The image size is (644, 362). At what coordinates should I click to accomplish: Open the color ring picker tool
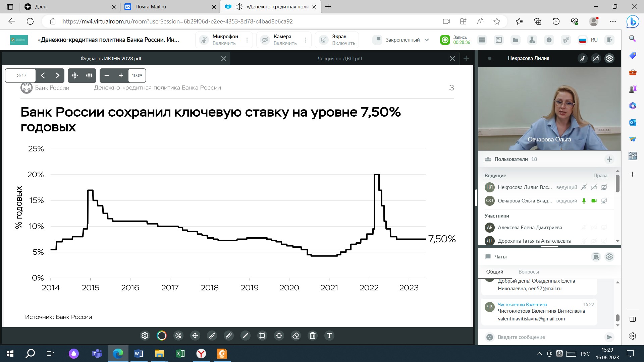coord(162,336)
